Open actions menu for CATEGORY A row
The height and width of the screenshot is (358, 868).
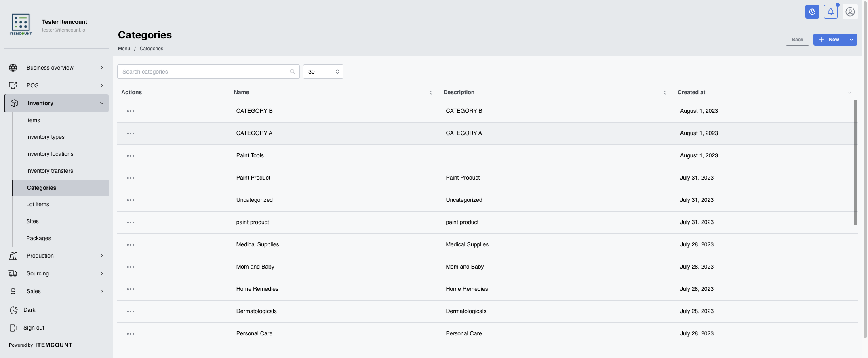[131, 133]
